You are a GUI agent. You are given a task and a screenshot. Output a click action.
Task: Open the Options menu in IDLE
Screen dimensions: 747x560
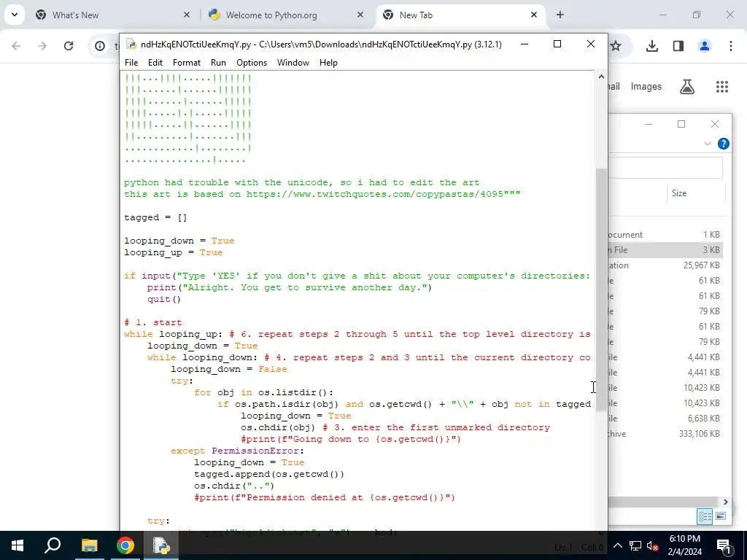[x=252, y=63]
